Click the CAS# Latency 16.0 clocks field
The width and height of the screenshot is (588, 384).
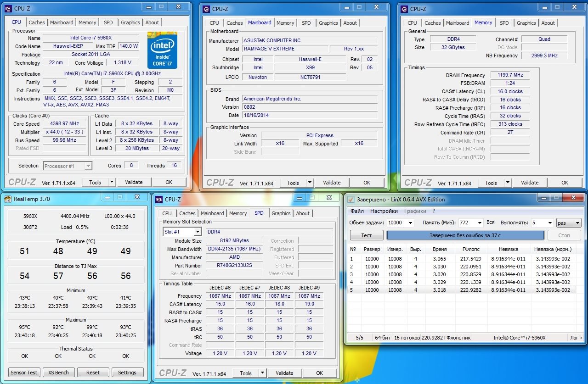509,92
